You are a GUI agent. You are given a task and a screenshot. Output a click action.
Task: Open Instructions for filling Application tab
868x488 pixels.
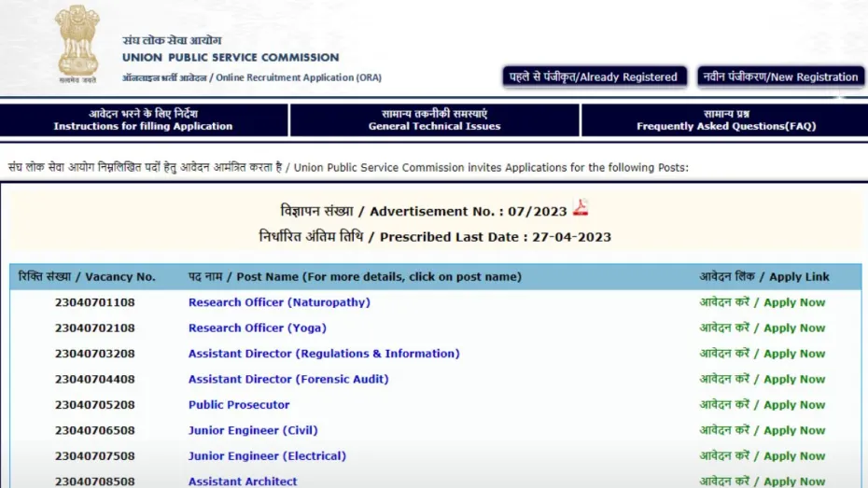click(143, 119)
